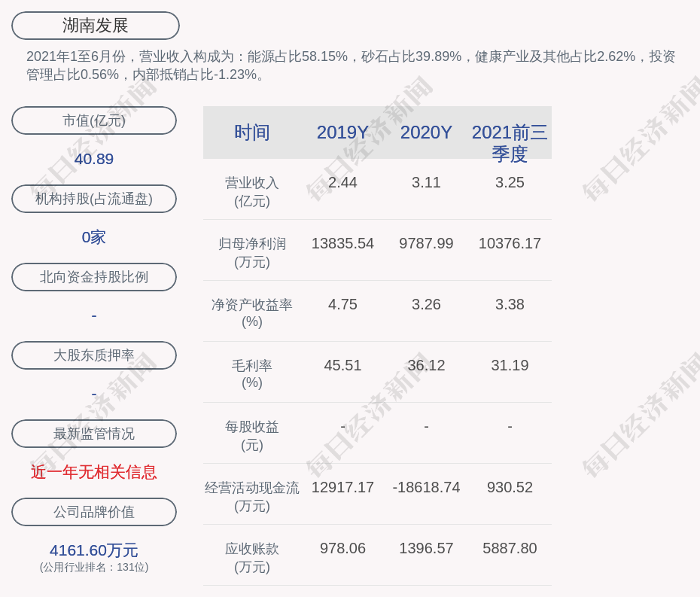Click the 毛利率(%) row label

(252, 374)
